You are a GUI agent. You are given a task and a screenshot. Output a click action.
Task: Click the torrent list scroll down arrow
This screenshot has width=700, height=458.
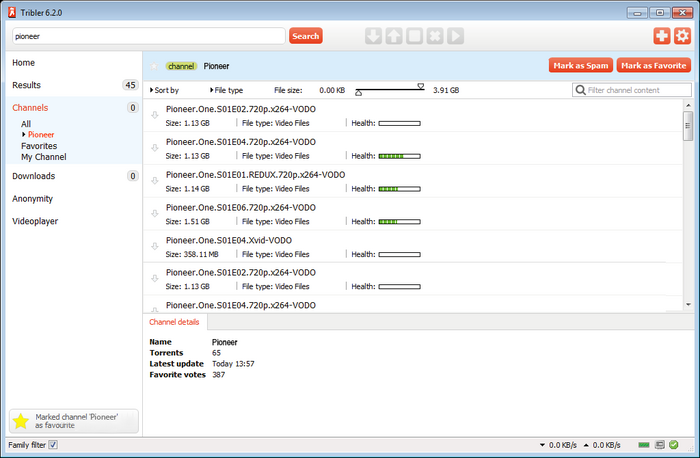tap(688, 304)
